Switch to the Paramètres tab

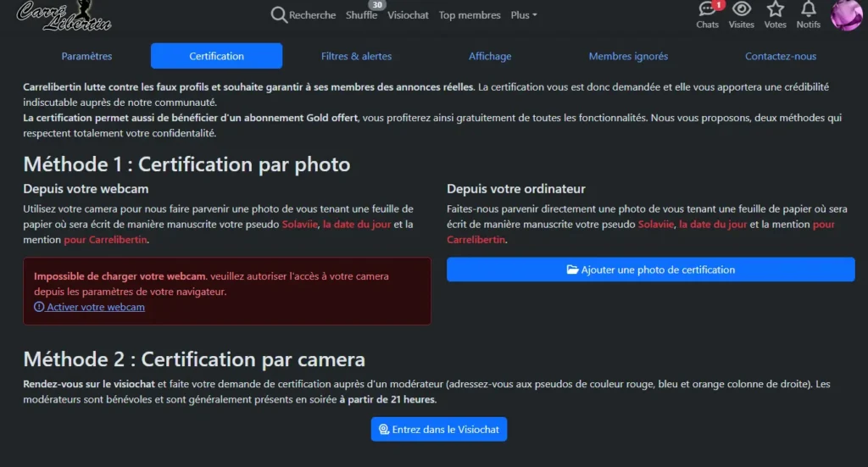(86, 56)
